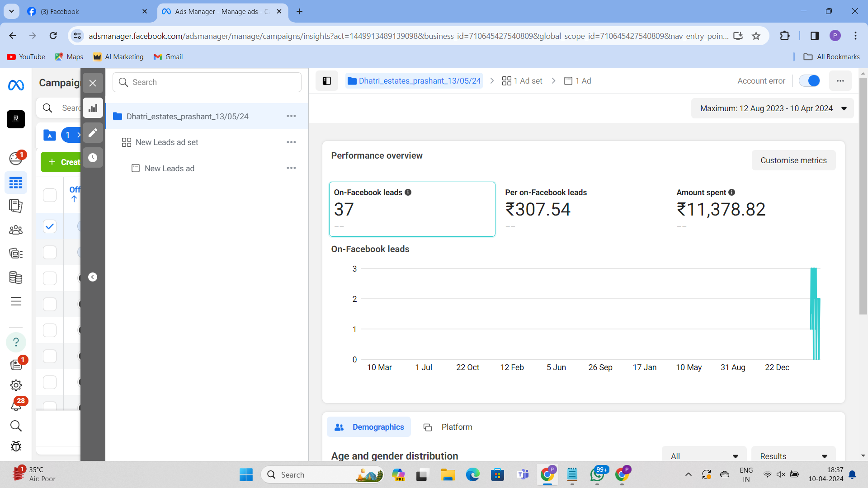Select the Demographics tab
Image resolution: width=868 pixels, height=488 pixels.
point(370,427)
